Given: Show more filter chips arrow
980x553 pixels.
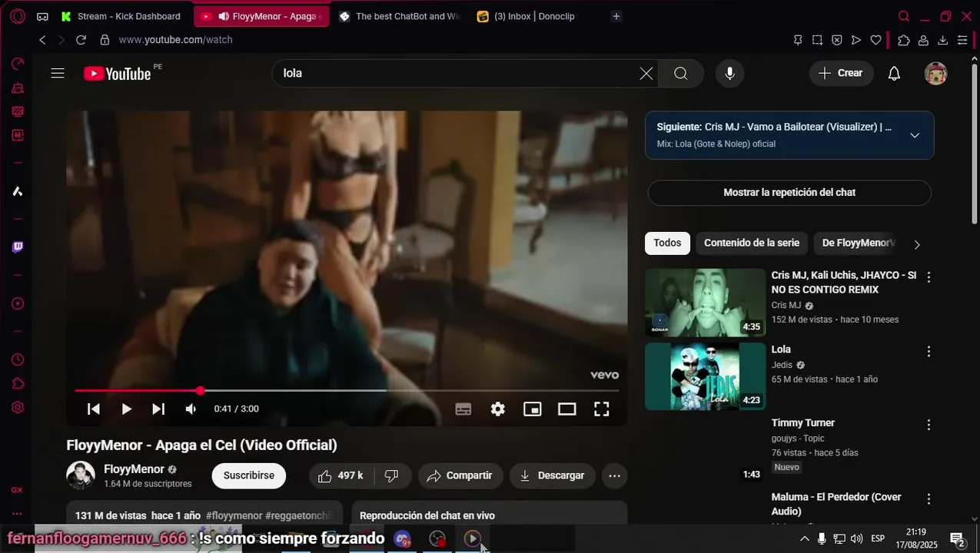Looking at the screenshot, I should pyautogui.click(x=916, y=244).
